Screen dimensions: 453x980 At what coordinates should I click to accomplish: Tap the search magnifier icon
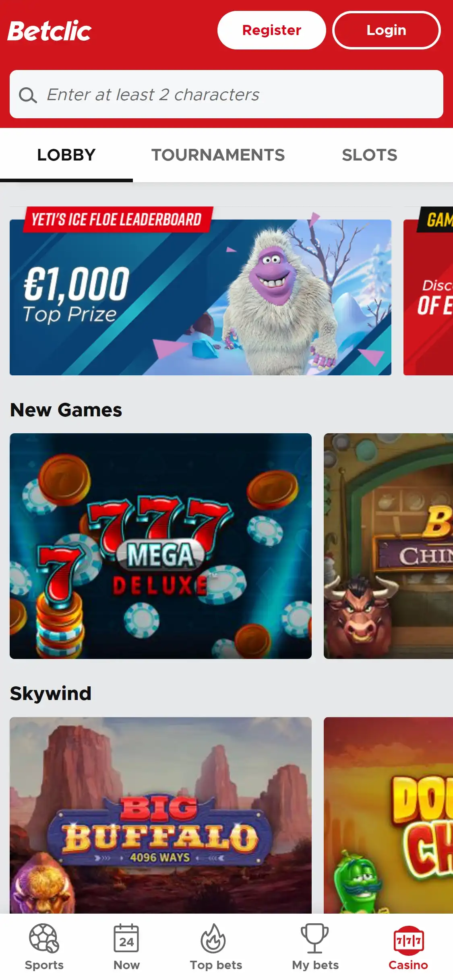coord(28,95)
